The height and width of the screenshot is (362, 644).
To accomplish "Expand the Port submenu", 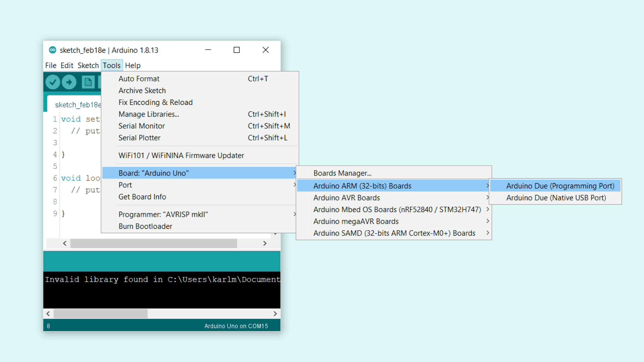I will pos(125,185).
